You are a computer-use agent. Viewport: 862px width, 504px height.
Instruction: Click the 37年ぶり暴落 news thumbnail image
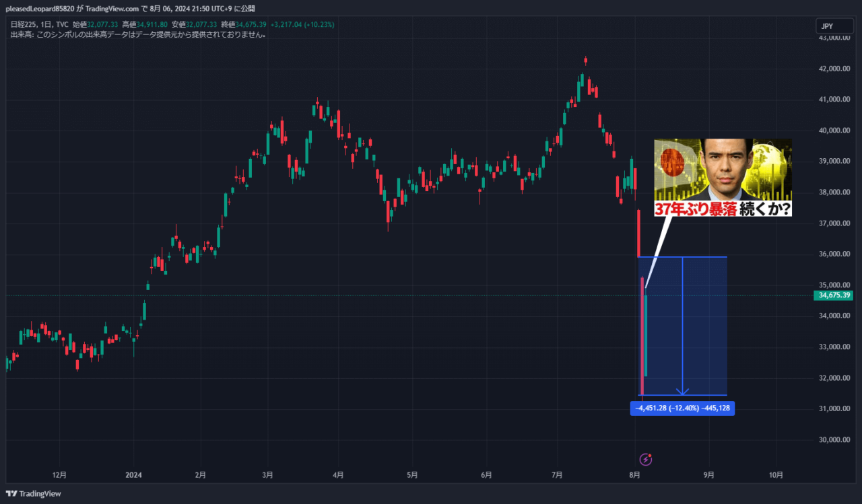click(x=723, y=177)
